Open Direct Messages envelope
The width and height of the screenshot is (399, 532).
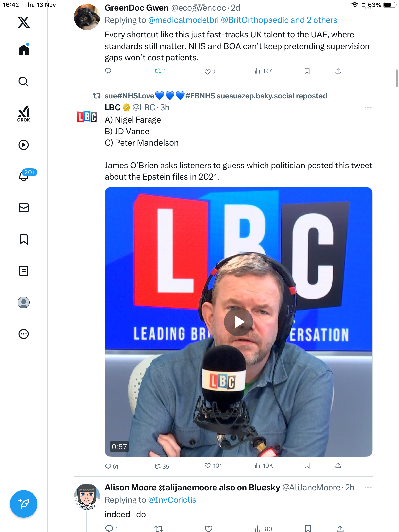pyautogui.click(x=24, y=208)
